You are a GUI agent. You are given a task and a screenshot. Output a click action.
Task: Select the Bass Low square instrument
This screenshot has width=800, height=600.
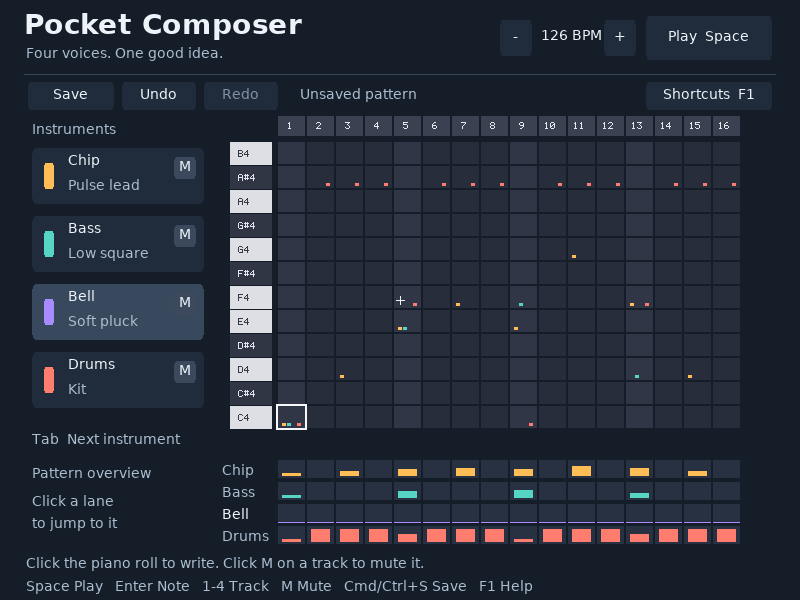[x=118, y=244]
